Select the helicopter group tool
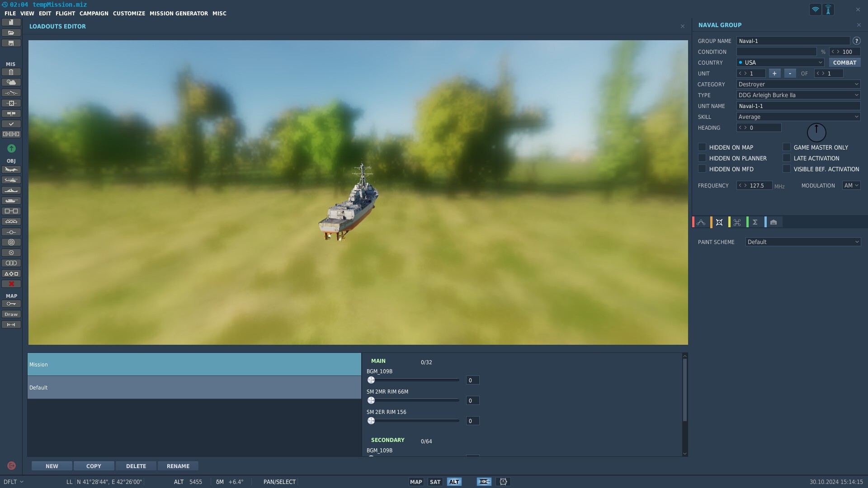Image resolution: width=868 pixels, height=488 pixels. point(11,180)
